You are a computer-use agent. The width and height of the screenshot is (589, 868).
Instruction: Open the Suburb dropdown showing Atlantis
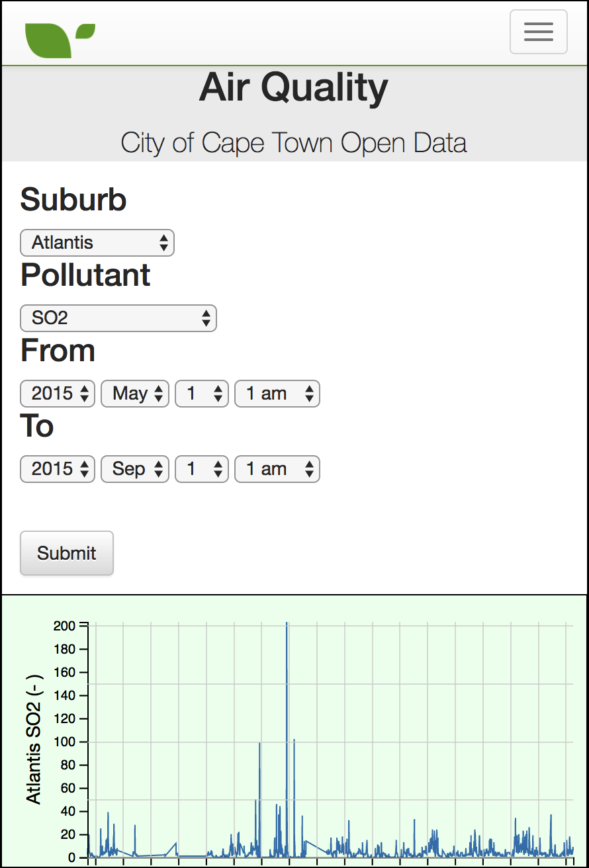pos(97,243)
